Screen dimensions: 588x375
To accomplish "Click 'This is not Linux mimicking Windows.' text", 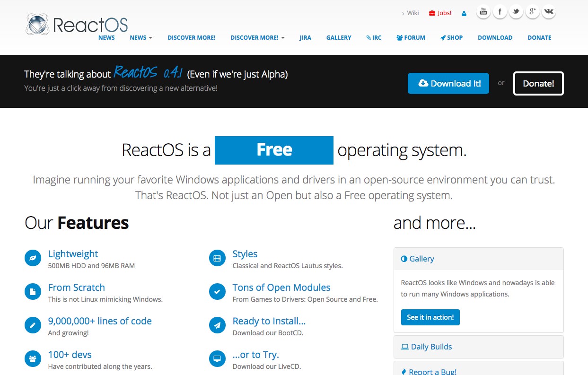I will tap(105, 299).
